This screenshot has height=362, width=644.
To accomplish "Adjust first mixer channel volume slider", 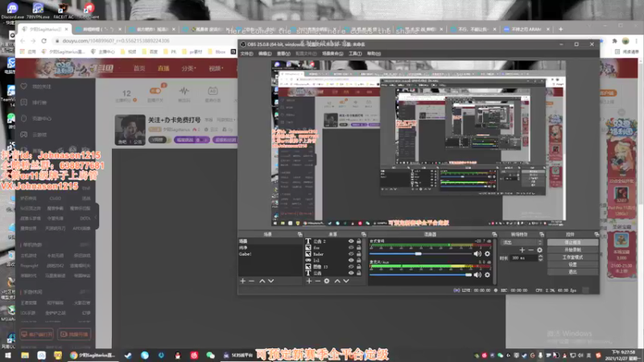I will pos(418,254).
